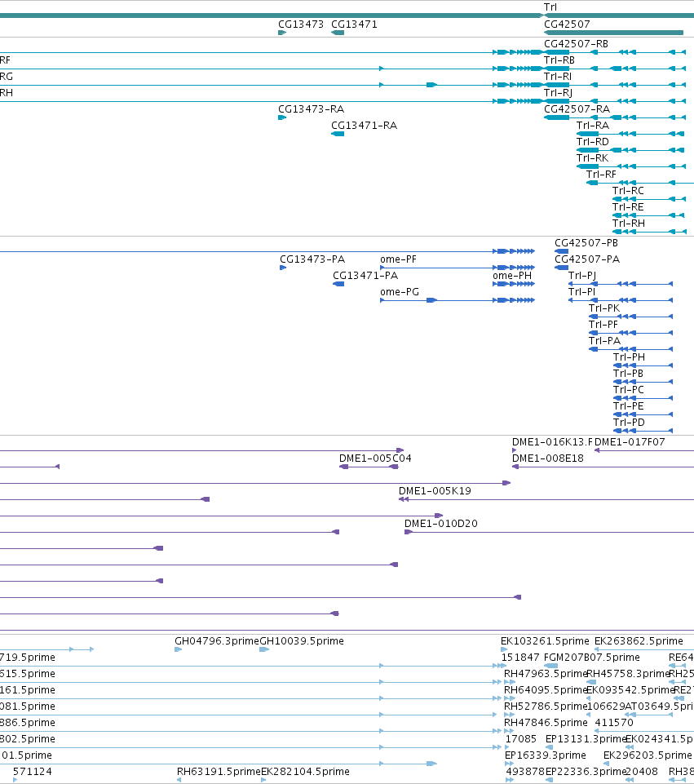Select the Trl-PD protein label
The height and width of the screenshot is (784, 694).
coord(629,423)
